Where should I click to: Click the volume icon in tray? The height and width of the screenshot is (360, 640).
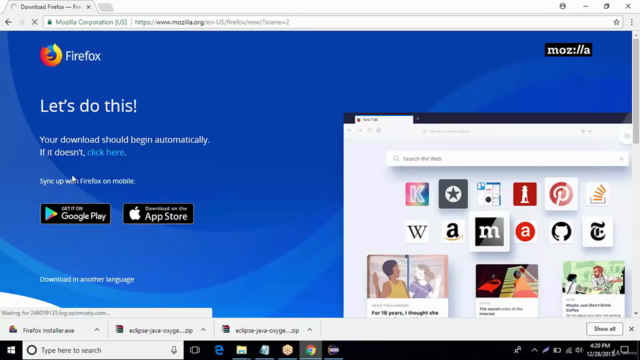point(579,350)
